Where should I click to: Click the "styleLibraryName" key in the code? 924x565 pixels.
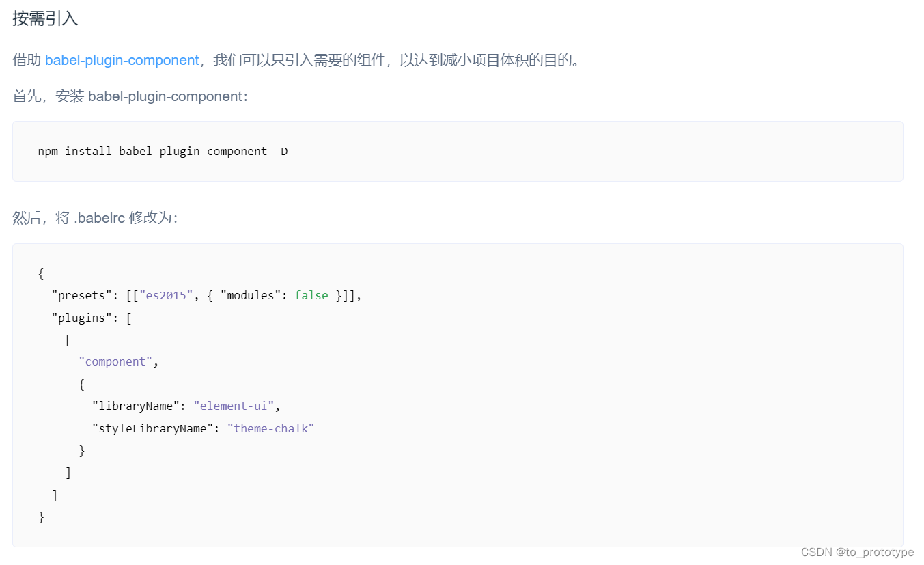pyautogui.click(x=153, y=428)
